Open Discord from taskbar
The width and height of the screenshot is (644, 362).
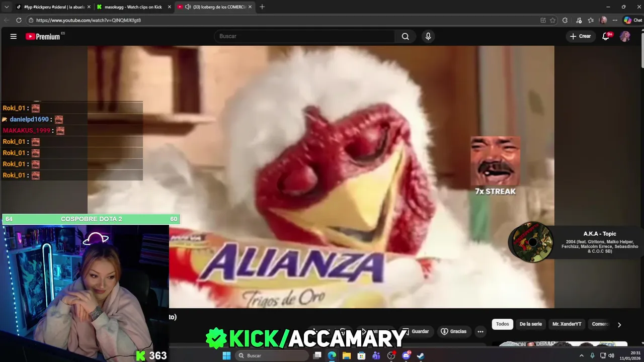(x=406, y=355)
